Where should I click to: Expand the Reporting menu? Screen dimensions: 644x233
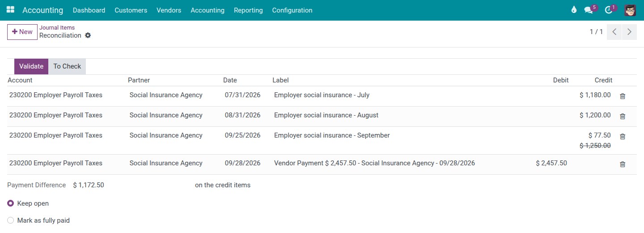tap(248, 10)
